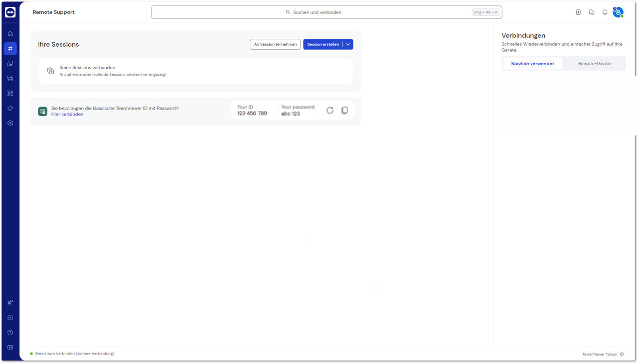Click the Ihre Sessions heading
The height and width of the screenshot is (364, 638).
pyautogui.click(x=58, y=44)
